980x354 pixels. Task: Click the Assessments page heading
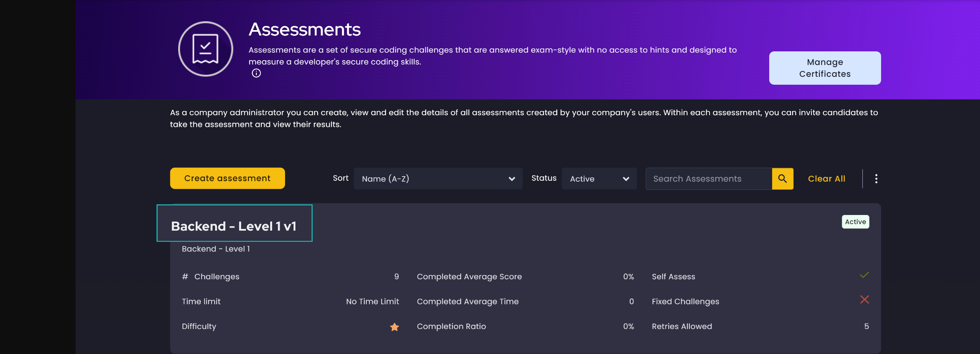[x=305, y=30]
